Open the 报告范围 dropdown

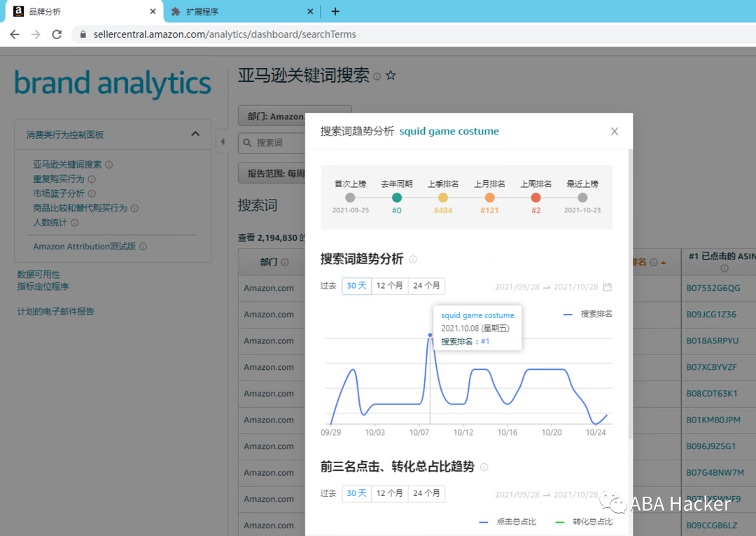pyautogui.click(x=272, y=173)
